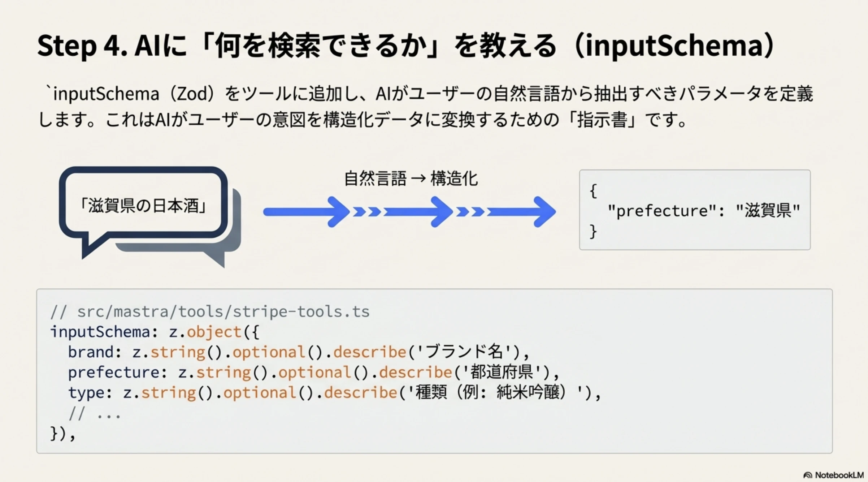Click the slide title Step 4 heading
Image resolution: width=868 pixels, height=482 pixels.
[x=406, y=46]
